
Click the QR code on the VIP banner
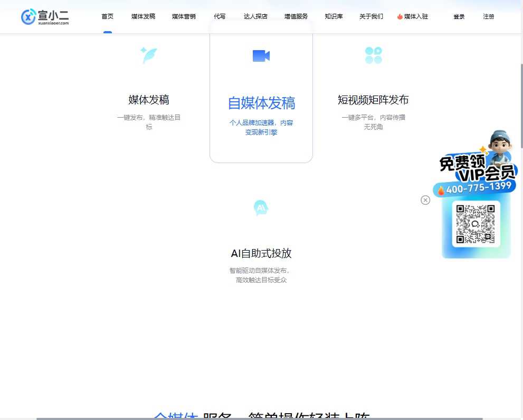pos(476,224)
